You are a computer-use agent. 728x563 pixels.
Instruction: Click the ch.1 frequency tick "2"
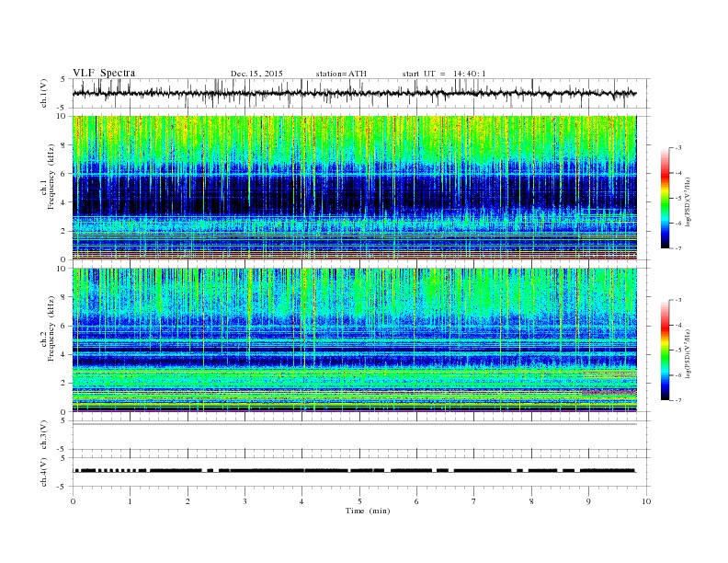pos(64,231)
